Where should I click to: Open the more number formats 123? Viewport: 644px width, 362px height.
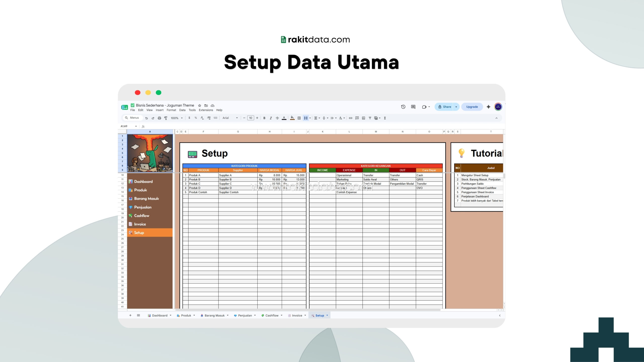(x=215, y=118)
